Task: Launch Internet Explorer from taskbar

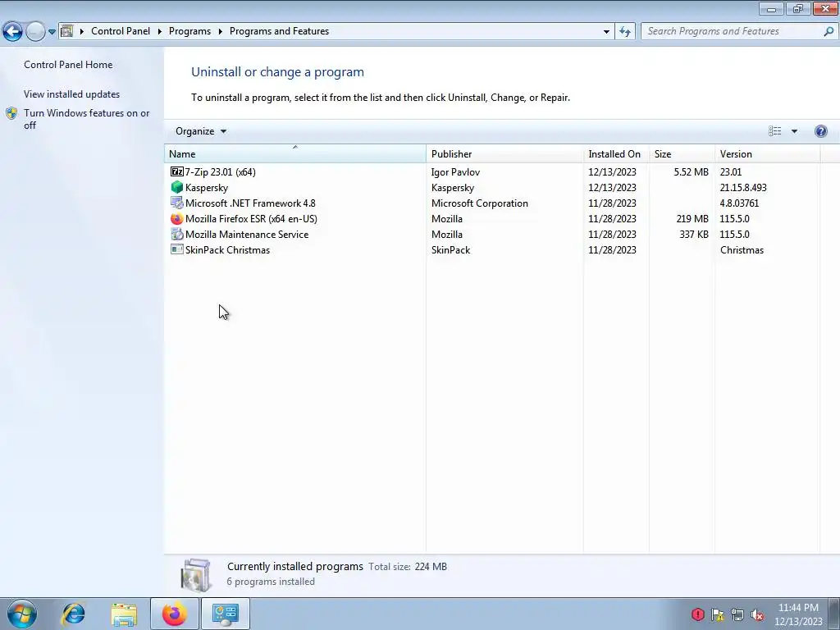Action: [73, 614]
